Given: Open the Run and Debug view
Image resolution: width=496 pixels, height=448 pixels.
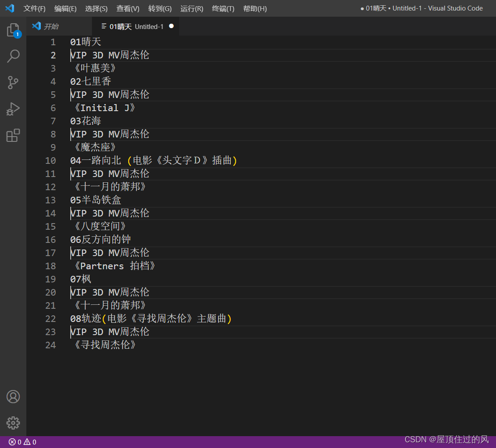Looking at the screenshot, I should (13, 109).
